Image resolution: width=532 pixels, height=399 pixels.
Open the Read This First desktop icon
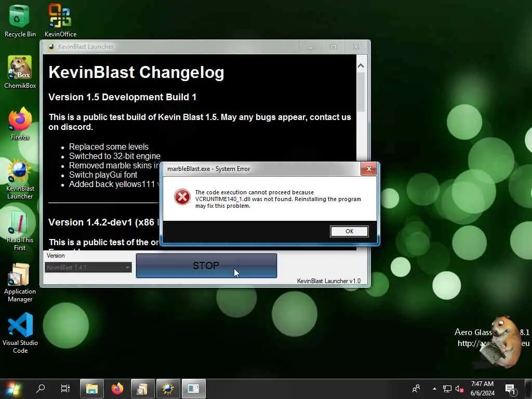[20, 231]
